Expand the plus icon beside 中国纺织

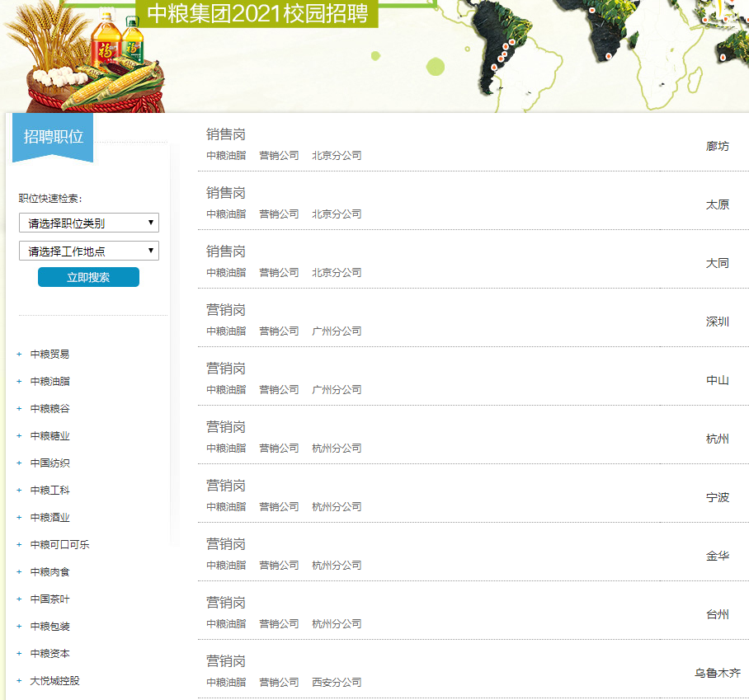tap(19, 463)
